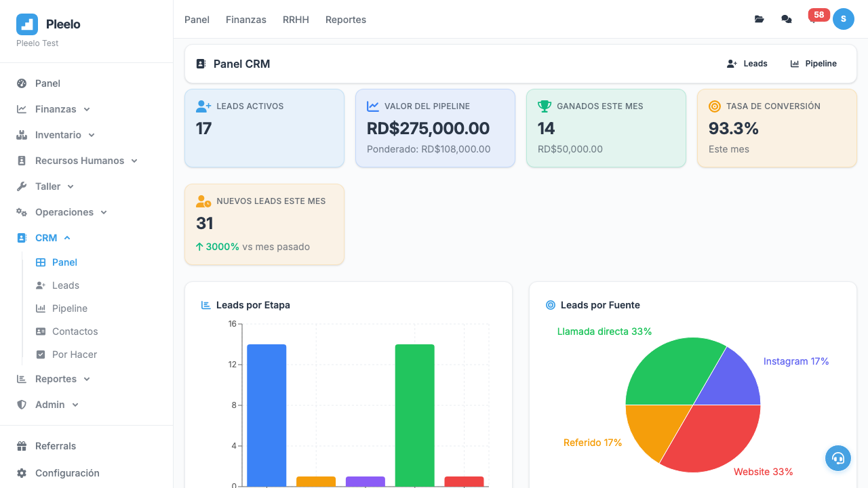Expand Recursos Humanos in the sidebar
Image resolution: width=868 pixels, height=488 pixels.
pos(79,161)
